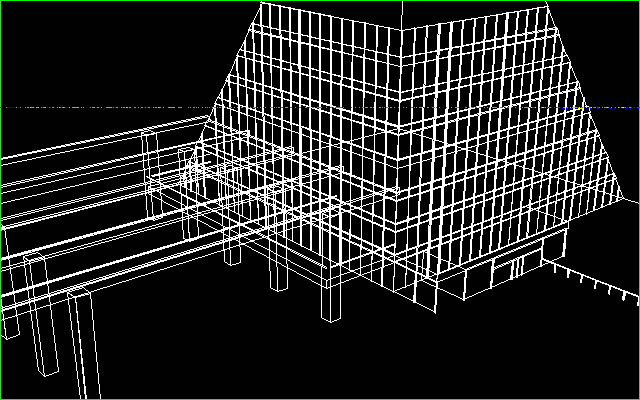The height and width of the screenshot is (400, 640).
Task: Click the vertical ridge line atop the building
Action: pyautogui.click(x=400, y=15)
